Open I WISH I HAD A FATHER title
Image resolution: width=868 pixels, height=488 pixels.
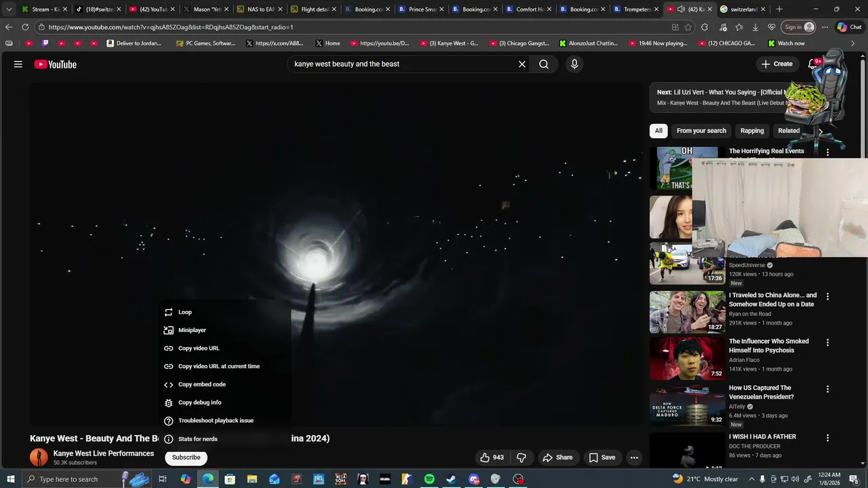762,437
